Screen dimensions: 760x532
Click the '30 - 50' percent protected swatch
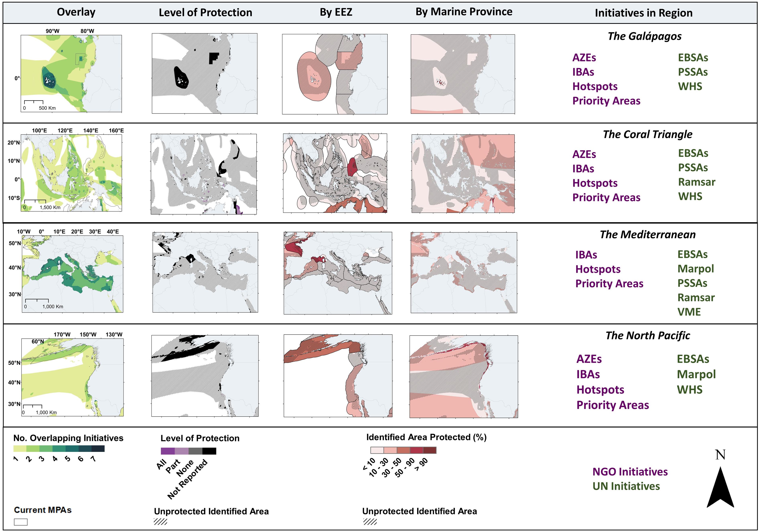(403, 450)
